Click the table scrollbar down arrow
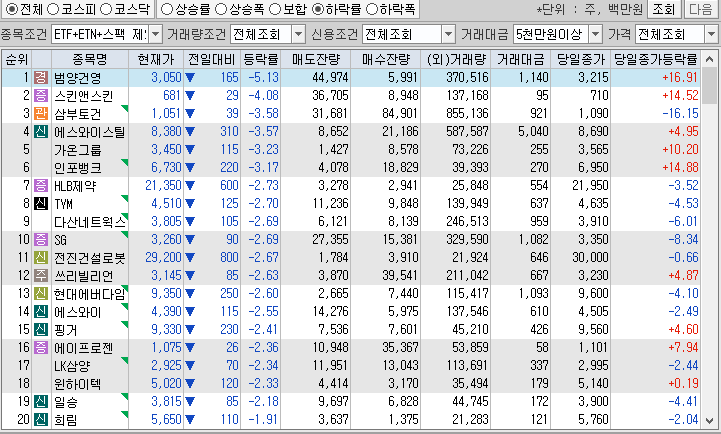The height and width of the screenshot is (434, 721). (x=710, y=421)
